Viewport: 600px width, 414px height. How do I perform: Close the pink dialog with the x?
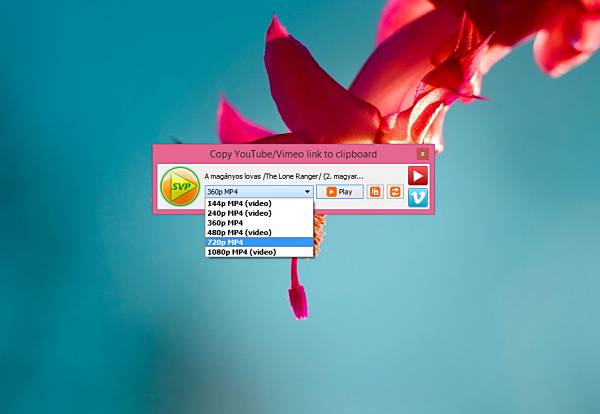(x=422, y=154)
